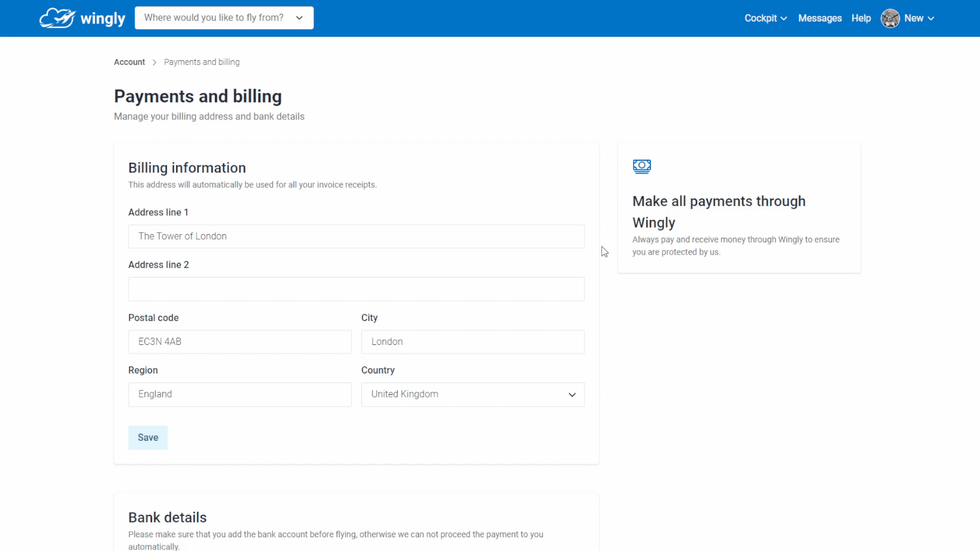Click the invoice receipts description text

(253, 185)
